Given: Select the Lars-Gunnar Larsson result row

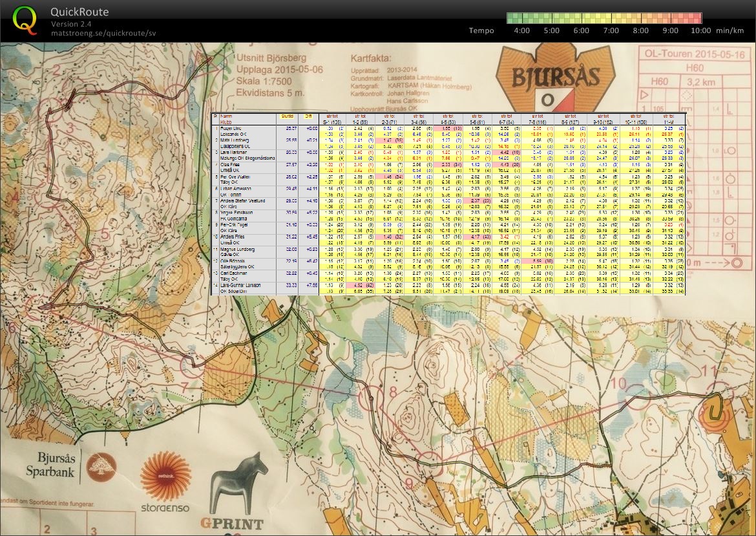Looking at the screenshot, I should click(449, 288).
